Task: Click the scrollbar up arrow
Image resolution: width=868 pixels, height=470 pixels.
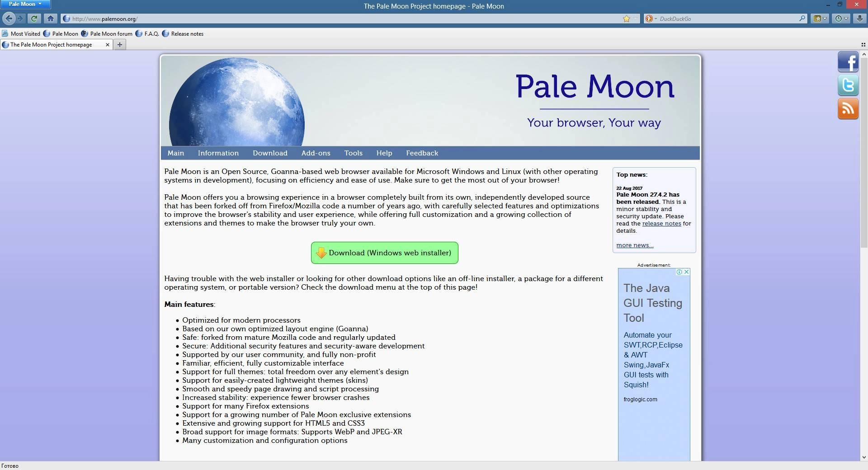Action: pyautogui.click(x=863, y=53)
